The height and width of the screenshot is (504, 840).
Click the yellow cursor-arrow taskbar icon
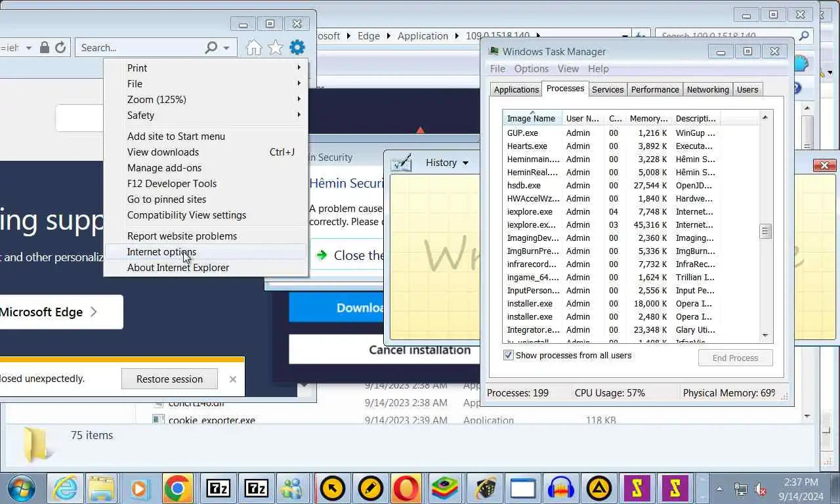333,488
